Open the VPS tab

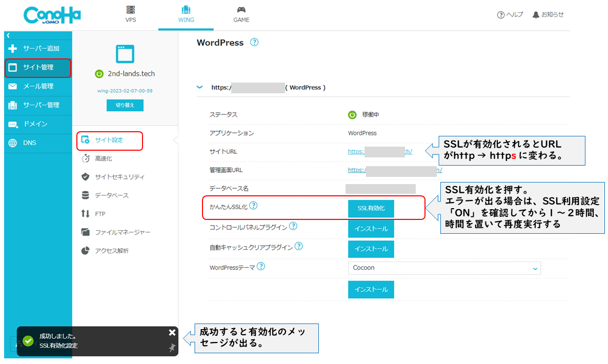(131, 14)
